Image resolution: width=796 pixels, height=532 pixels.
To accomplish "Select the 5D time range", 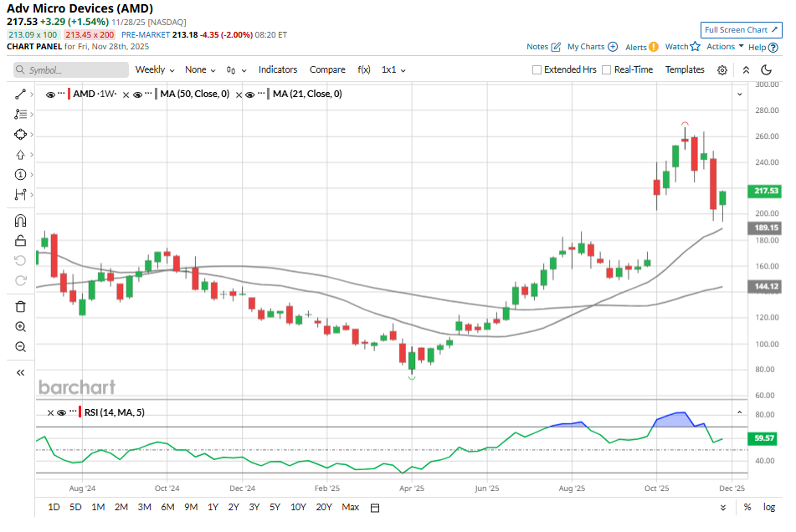I will pyautogui.click(x=75, y=507).
